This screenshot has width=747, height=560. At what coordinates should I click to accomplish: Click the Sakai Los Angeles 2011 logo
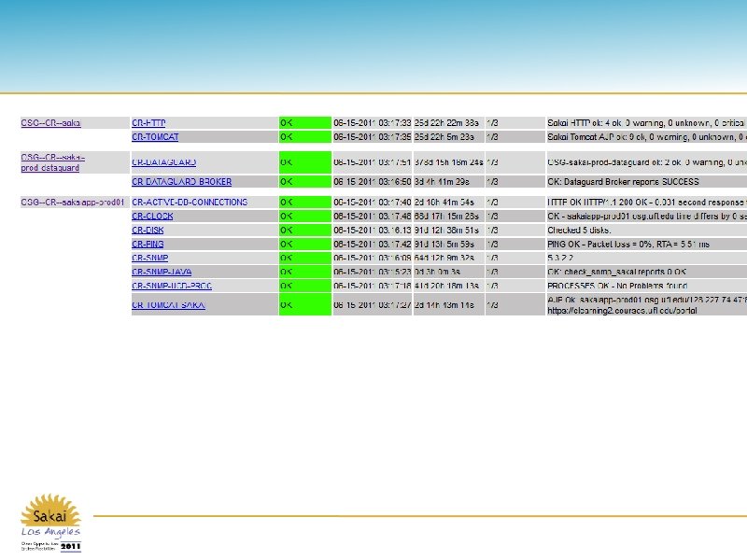(x=51, y=523)
